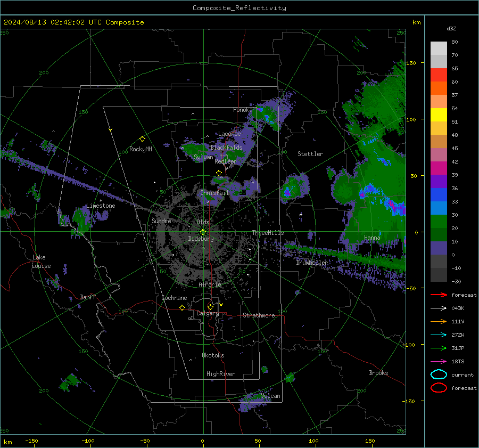Click the RockyMH label

point(141,149)
